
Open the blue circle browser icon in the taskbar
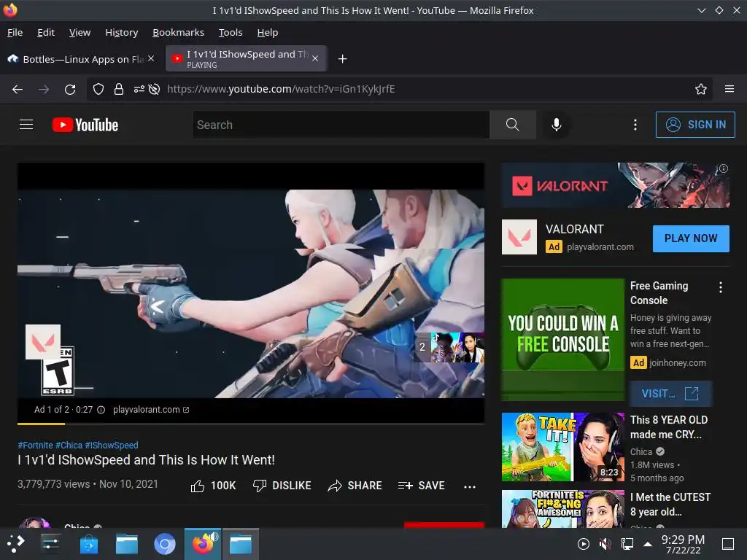165,544
